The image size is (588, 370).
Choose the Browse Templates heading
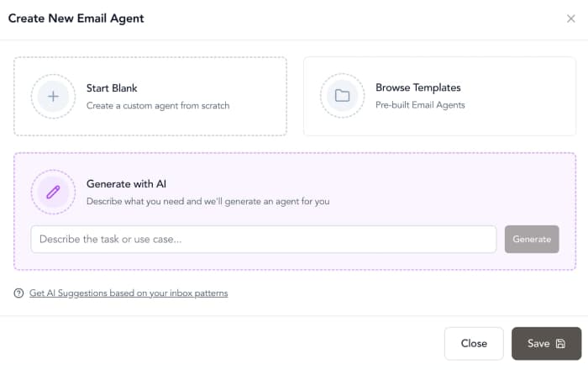(x=417, y=87)
